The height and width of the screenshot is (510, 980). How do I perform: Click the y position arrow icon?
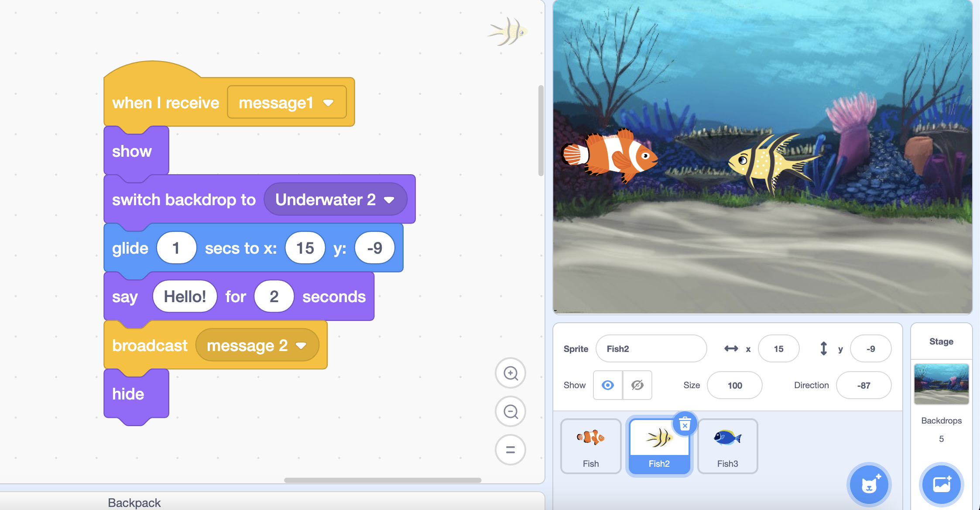824,348
